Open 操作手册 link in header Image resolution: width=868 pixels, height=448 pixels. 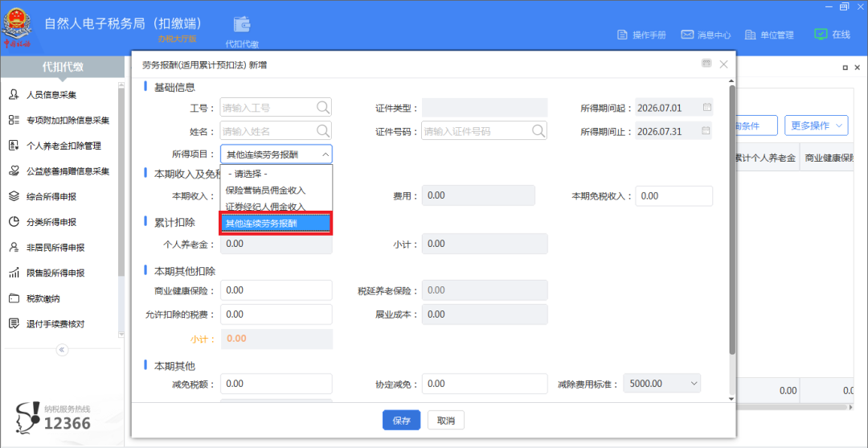[649, 35]
